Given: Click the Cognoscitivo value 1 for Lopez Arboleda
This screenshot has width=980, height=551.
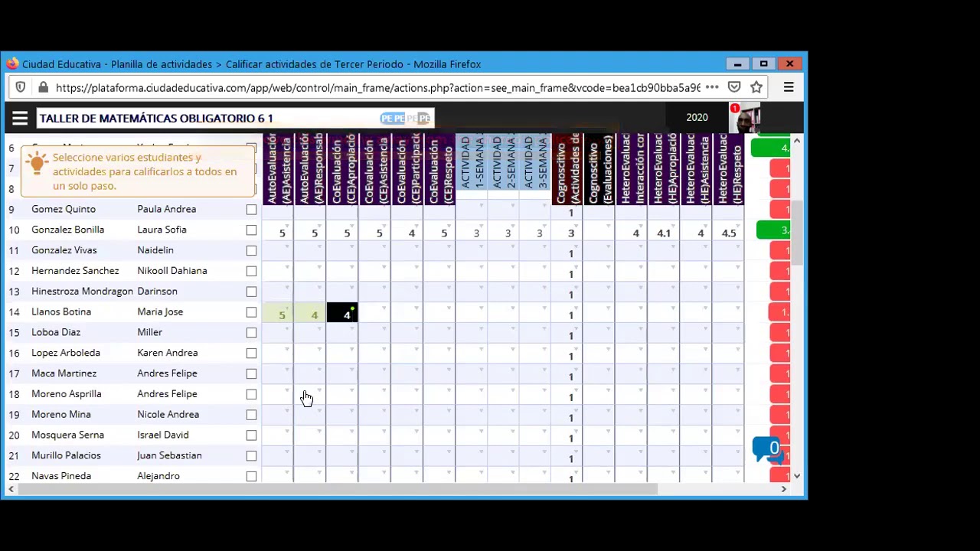Looking at the screenshot, I should click(570, 356).
